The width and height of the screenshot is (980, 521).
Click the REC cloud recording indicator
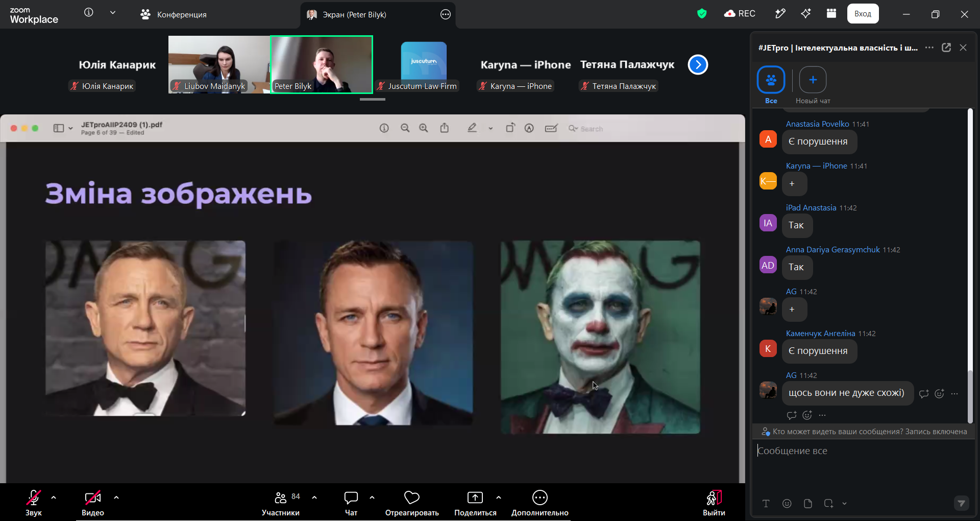point(740,14)
